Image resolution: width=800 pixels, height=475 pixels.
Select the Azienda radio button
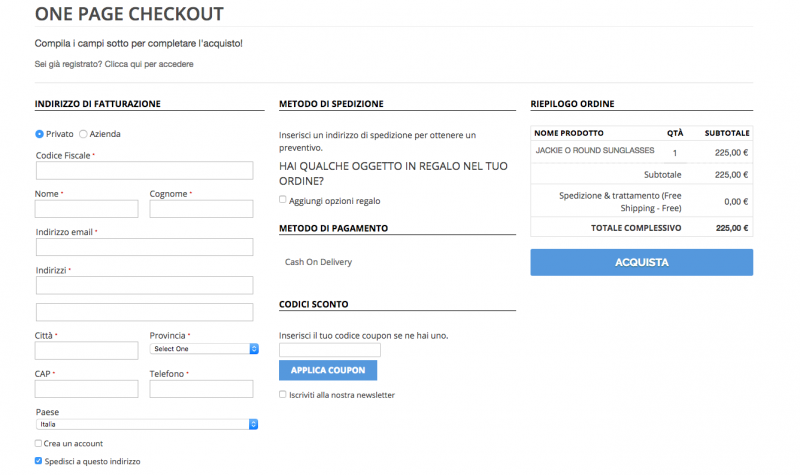point(83,134)
